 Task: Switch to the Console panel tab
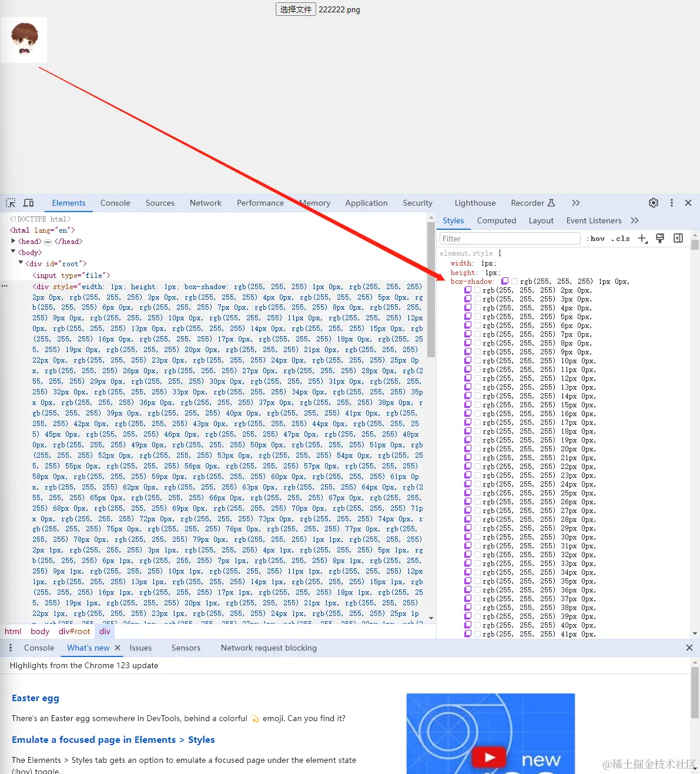coord(115,203)
